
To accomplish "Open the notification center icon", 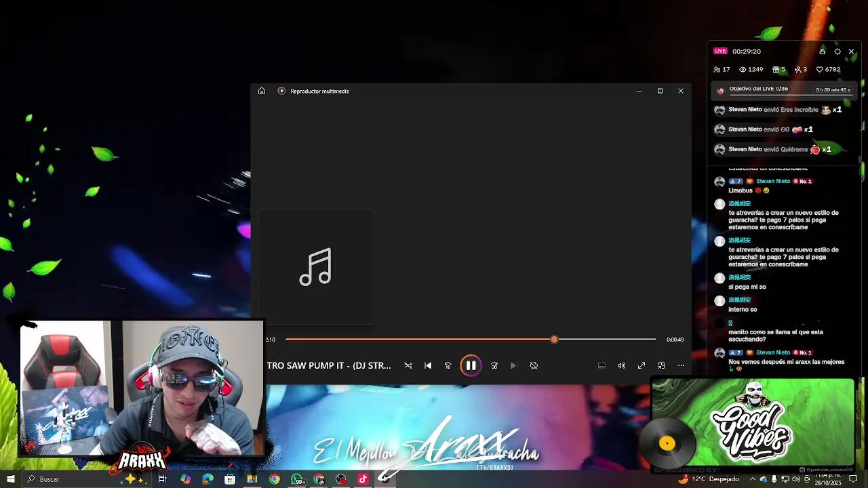I will (x=854, y=479).
